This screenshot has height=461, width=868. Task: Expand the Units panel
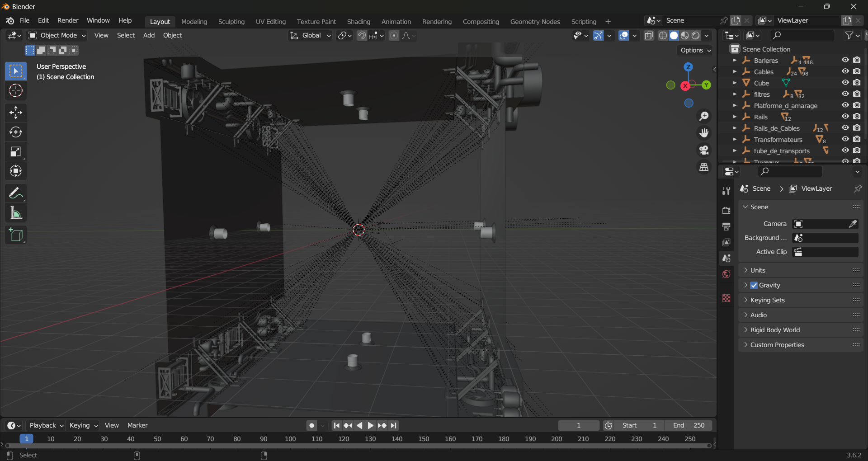(x=758, y=270)
